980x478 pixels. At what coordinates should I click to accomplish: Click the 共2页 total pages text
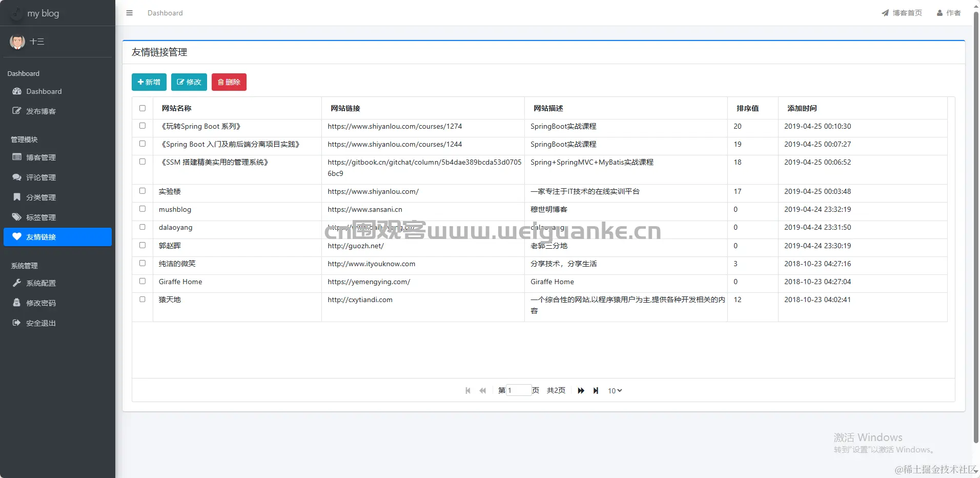pos(556,390)
